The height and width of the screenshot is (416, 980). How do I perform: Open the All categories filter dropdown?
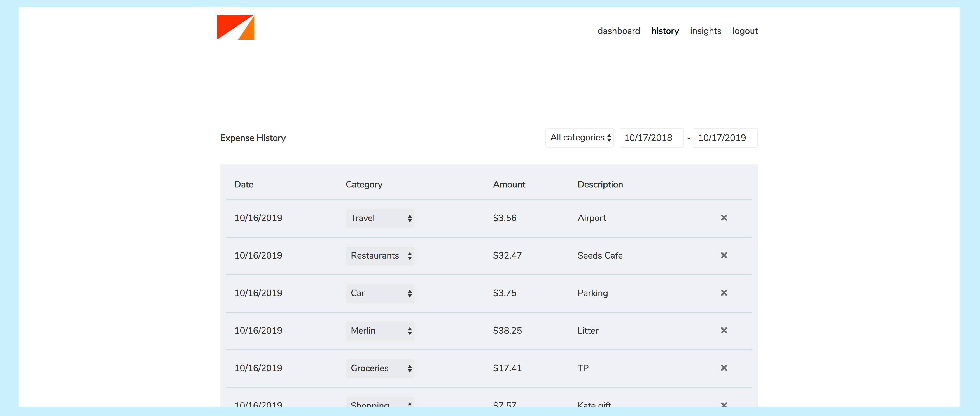(579, 138)
